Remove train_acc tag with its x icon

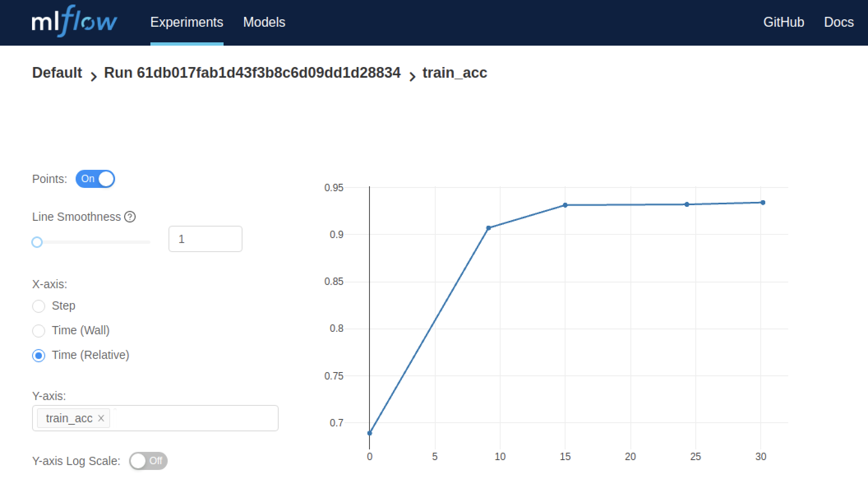(101, 418)
